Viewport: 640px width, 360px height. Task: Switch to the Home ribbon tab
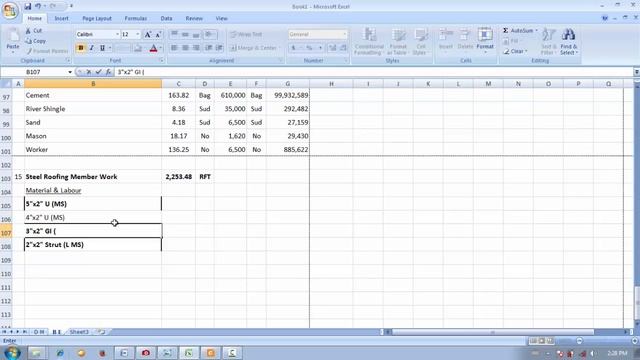[34, 18]
